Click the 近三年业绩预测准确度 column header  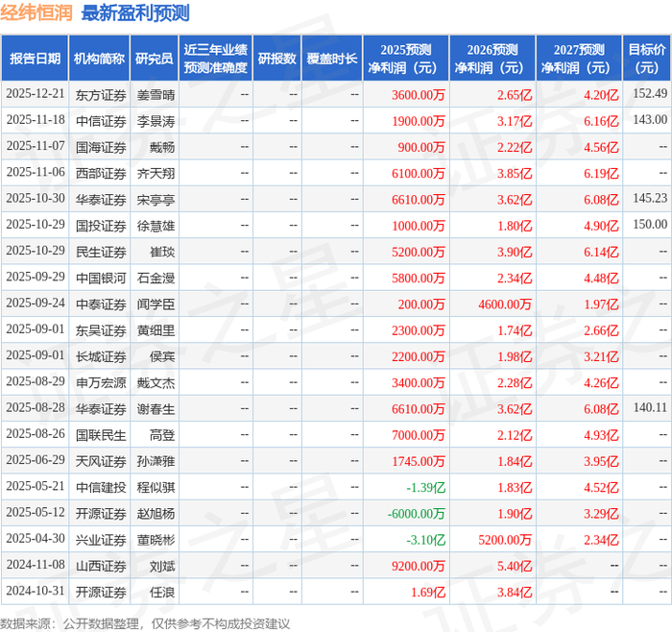coord(216,59)
